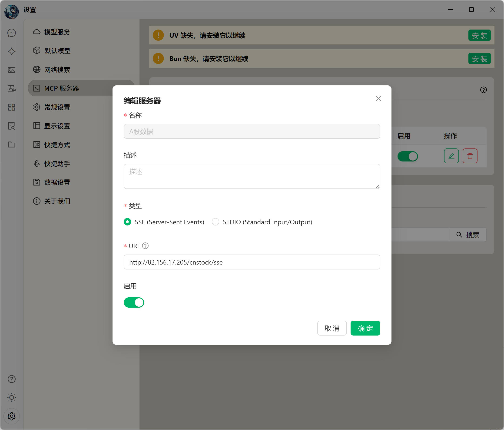Screen dimensions: 504x430
Task: Open the image painting sidebar icon
Action: pyautogui.click(x=11, y=70)
